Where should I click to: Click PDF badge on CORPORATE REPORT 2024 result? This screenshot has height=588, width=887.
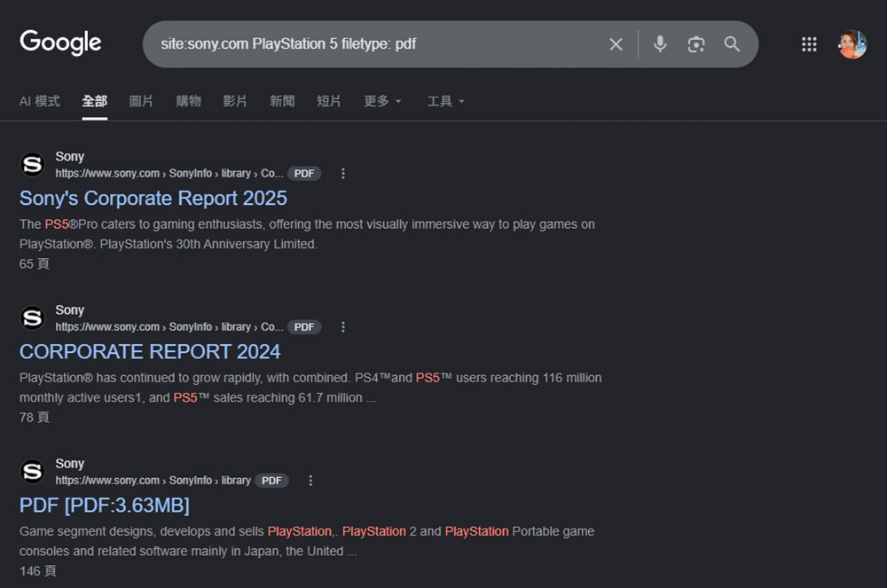304,327
